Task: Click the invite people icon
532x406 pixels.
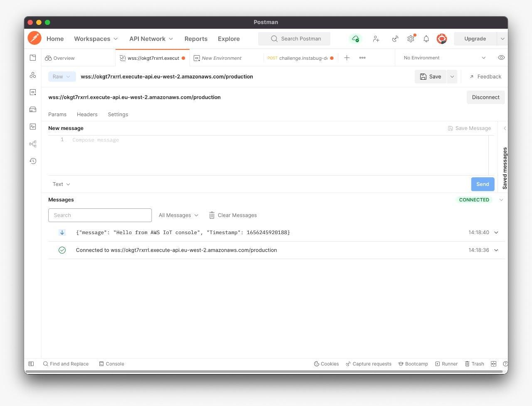Action: click(x=376, y=39)
